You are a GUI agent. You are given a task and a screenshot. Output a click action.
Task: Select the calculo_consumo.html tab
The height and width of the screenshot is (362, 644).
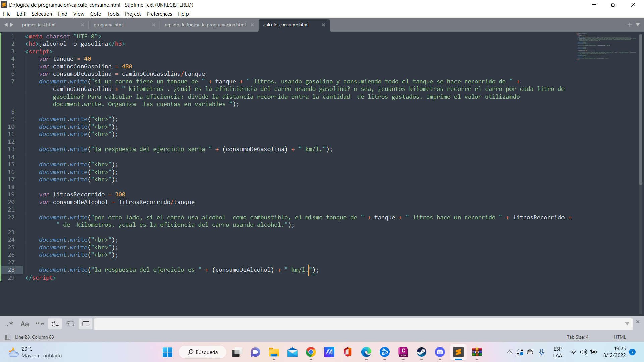pos(286,25)
